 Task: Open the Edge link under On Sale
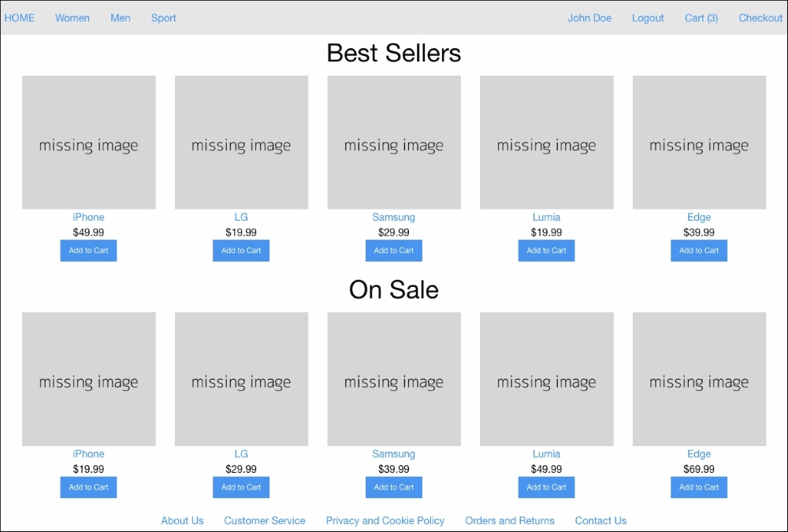pyautogui.click(x=699, y=454)
